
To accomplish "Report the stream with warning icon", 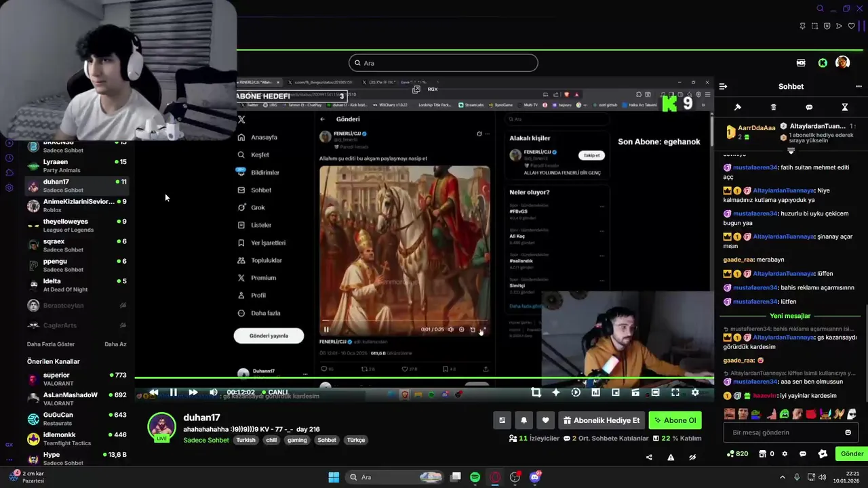I will click(x=671, y=457).
